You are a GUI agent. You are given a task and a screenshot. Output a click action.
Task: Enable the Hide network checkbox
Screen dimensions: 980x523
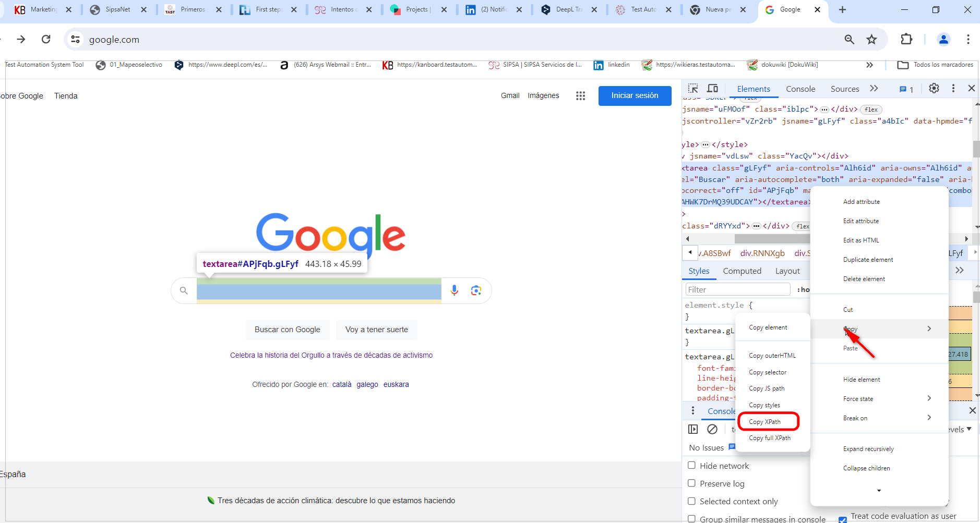[691, 465]
